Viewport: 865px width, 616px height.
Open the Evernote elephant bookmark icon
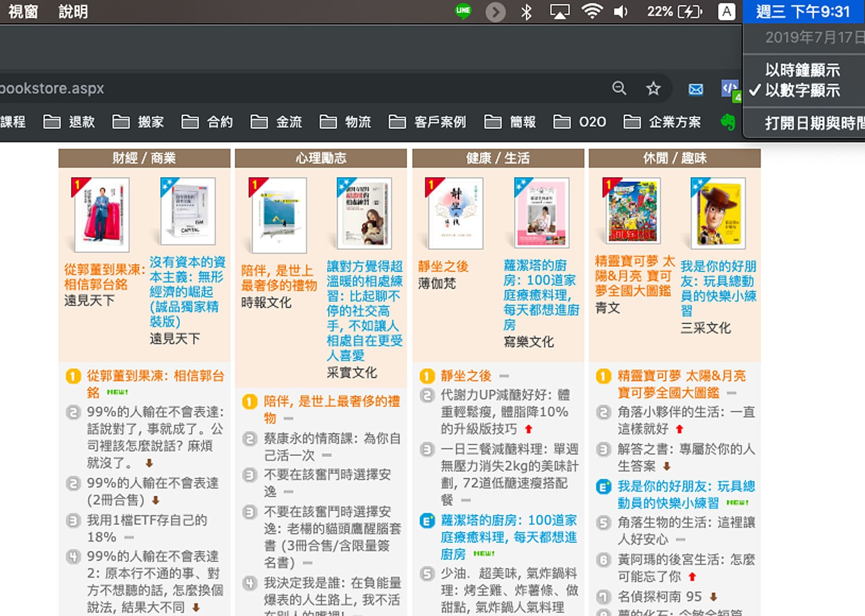point(728,122)
